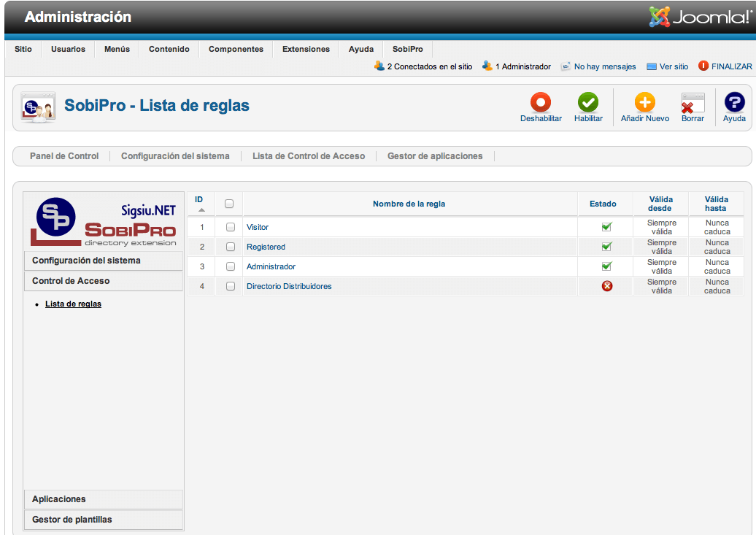Click the FINALIZAR logout link
756x535 pixels.
click(x=731, y=66)
